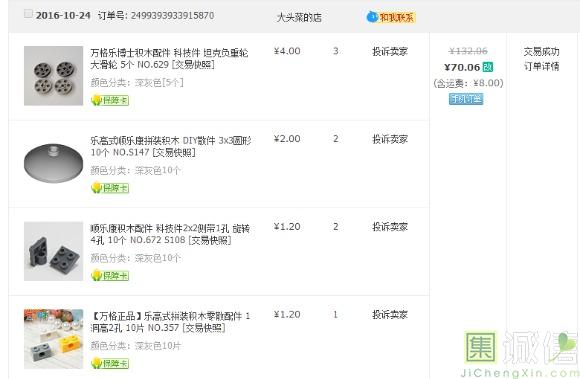Screen dimensions: 580x379
Task: Click 保障卡 badge under the NO.629 item
Action: click(110, 100)
